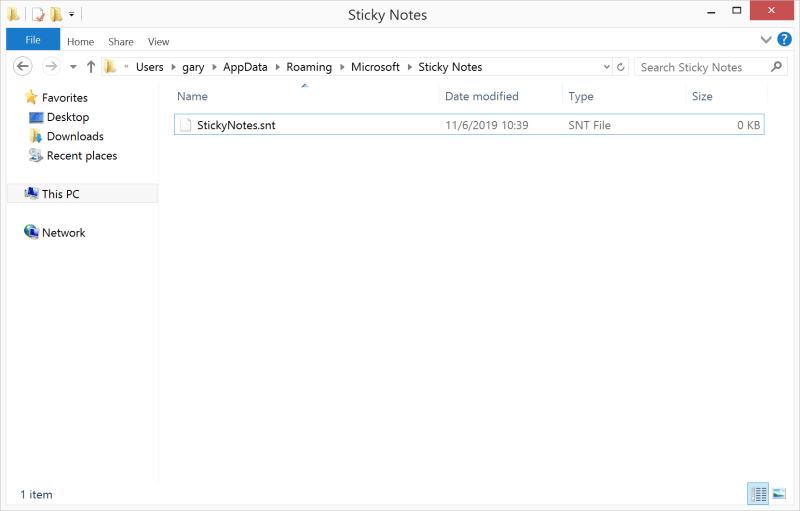Click the SNT File type cell
This screenshot has height=511, width=800.
coord(589,125)
